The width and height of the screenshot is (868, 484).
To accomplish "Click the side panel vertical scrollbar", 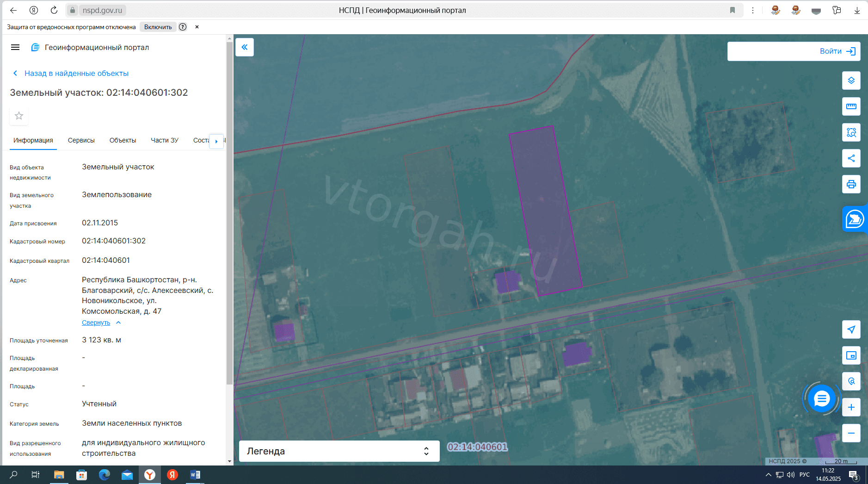I will click(229, 213).
